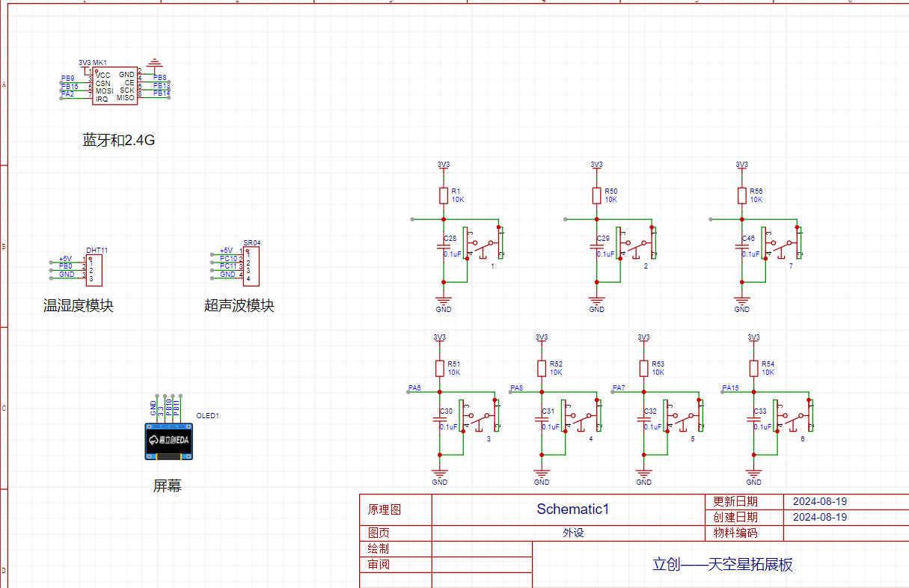
Task: Select the PA6 net label
Action: pyautogui.click(x=414, y=388)
